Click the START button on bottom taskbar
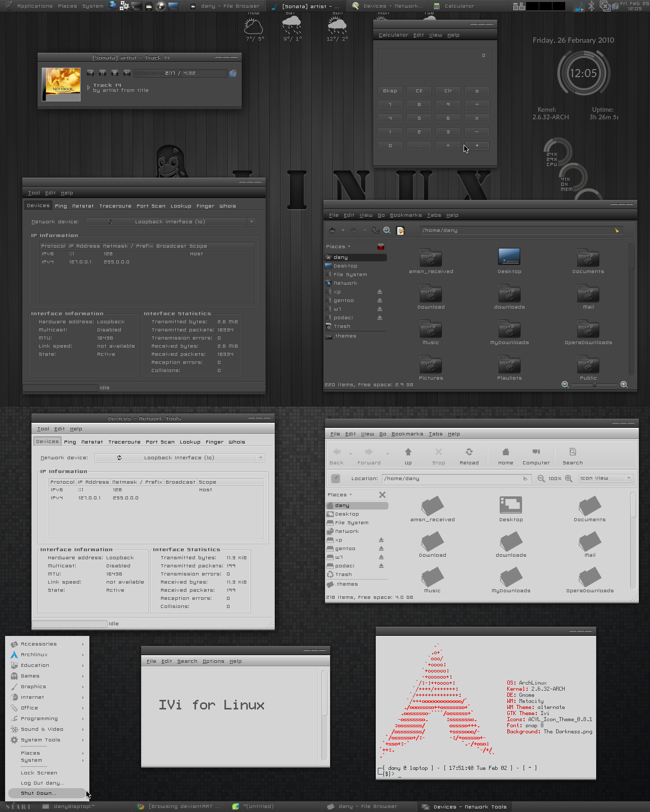Screen dimensions: 650x812 pos(18,806)
